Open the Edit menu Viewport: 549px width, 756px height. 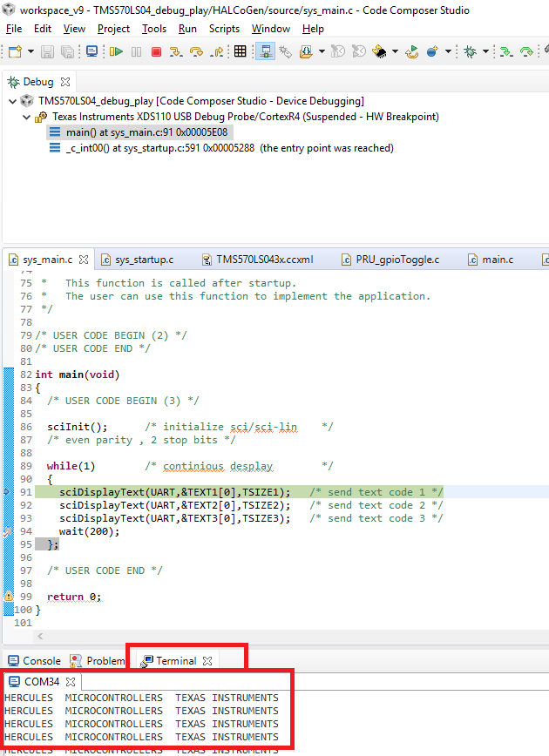click(43, 29)
